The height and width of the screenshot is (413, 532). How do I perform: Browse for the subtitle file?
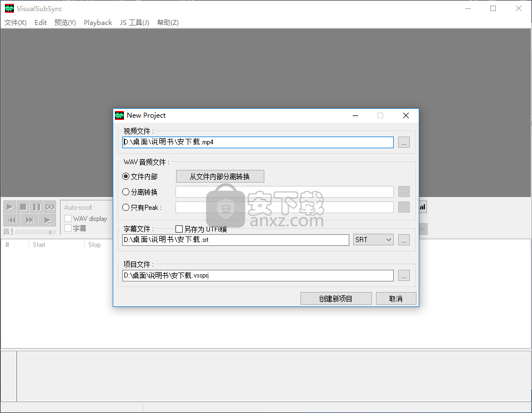[404, 240]
